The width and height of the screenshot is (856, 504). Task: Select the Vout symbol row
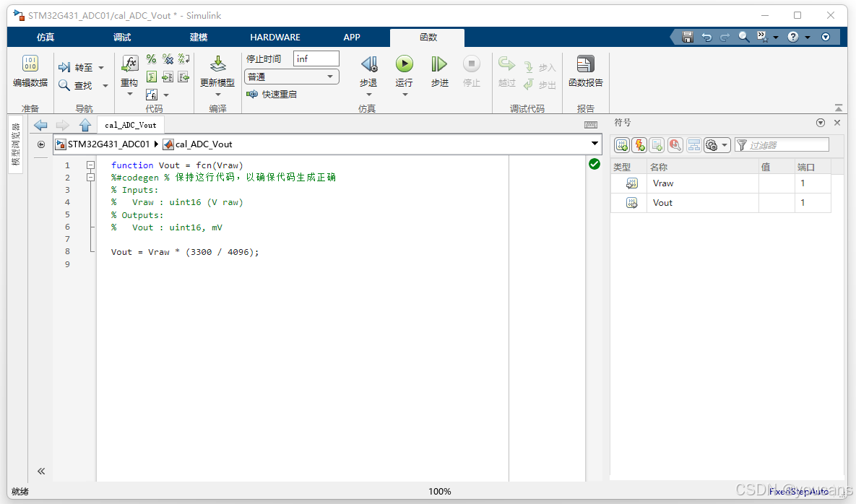[721, 203]
